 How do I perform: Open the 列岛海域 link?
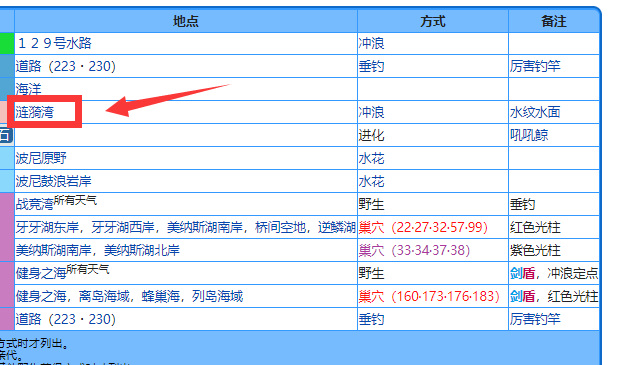coord(218,296)
